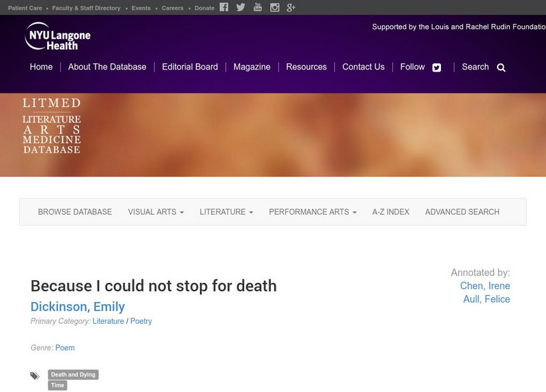Expand the Literature dropdown menu
The image size is (546, 392).
click(226, 212)
